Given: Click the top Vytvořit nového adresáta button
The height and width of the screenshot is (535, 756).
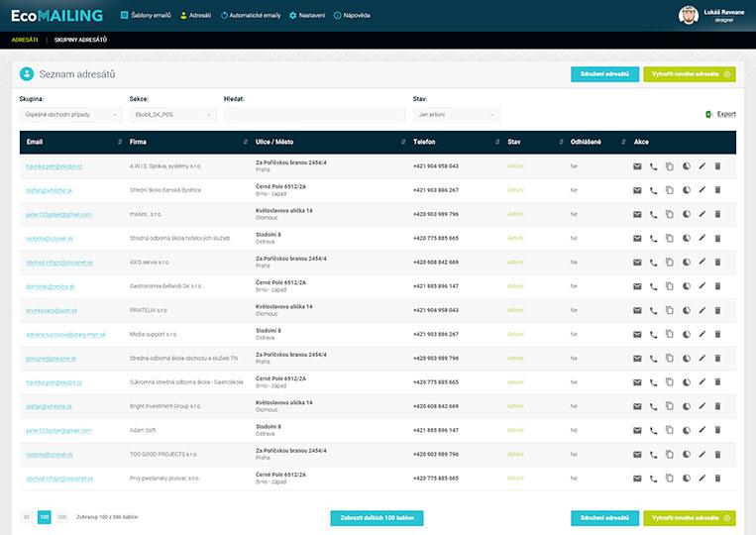Looking at the screenshot, I should tap(690, 74).
